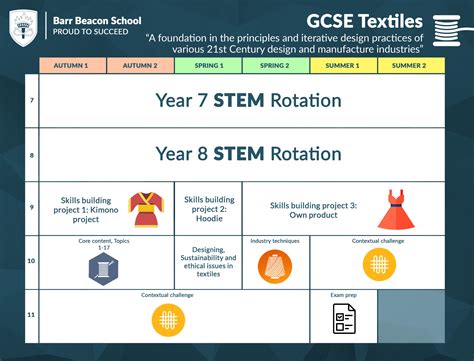
Task: Select the SPRING 1 column header
Action: [208, 65]
